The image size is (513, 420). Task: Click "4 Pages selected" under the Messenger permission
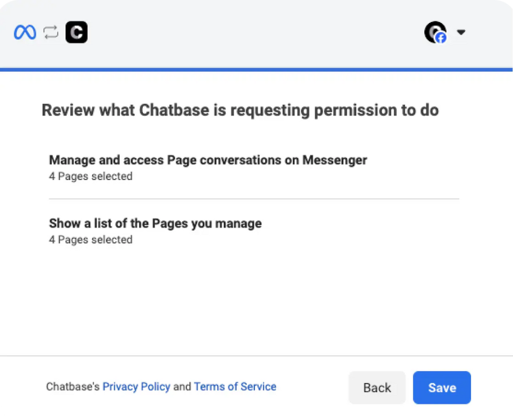click(90, 176)
